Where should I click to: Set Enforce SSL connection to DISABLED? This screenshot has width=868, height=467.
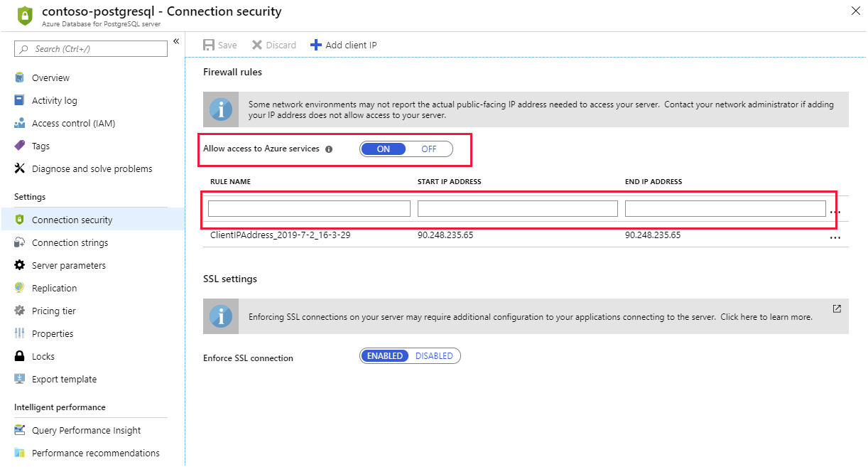pyautogui.click(x=434, y=356)
